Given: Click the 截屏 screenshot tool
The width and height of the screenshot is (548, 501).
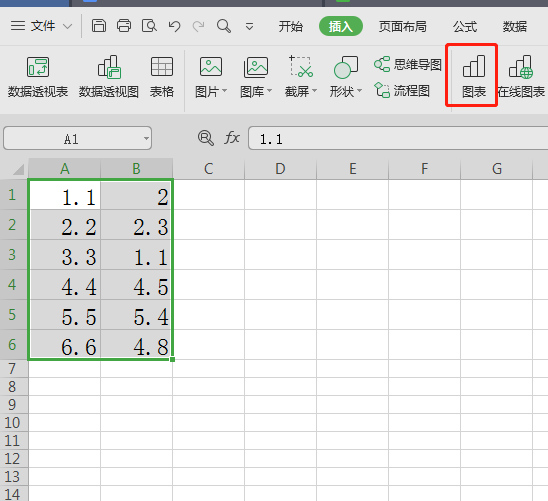Looking at the screenshot, I should tap(301, 77).
